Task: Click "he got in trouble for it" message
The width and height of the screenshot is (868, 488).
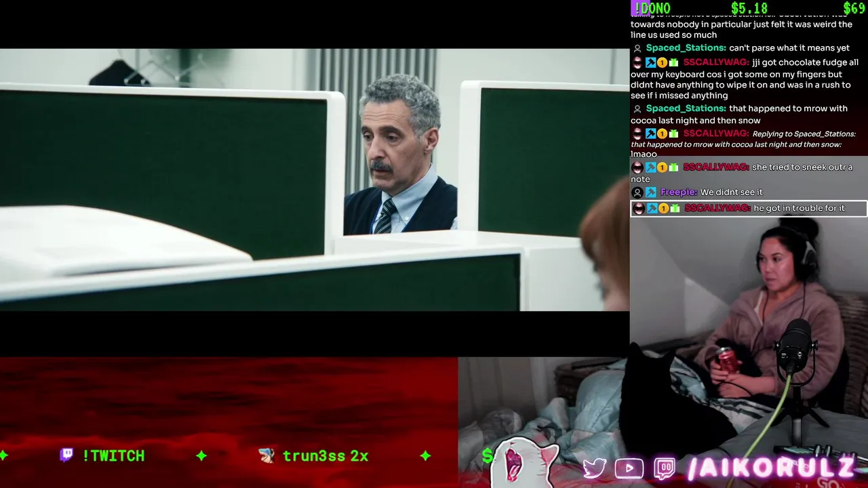Action: pos(799,209)
